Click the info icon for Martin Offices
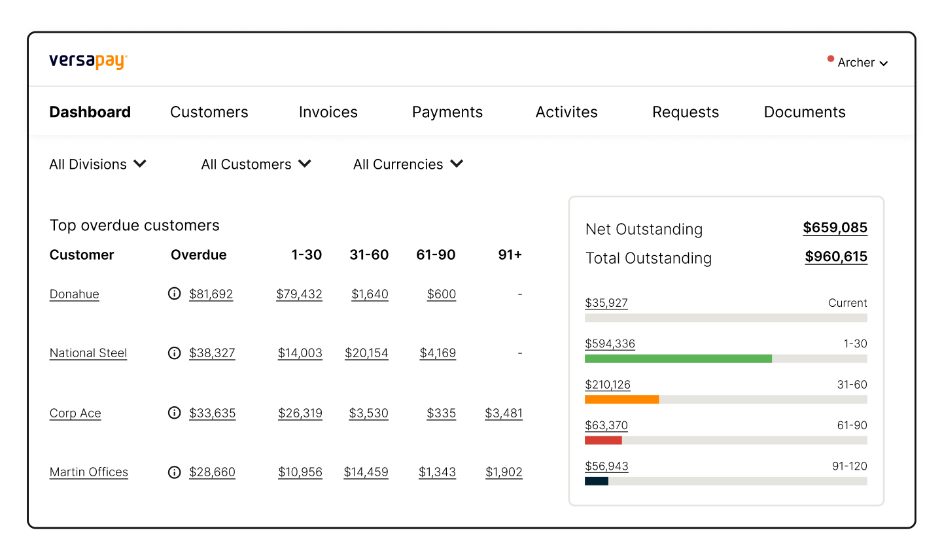 coord(174,472)
